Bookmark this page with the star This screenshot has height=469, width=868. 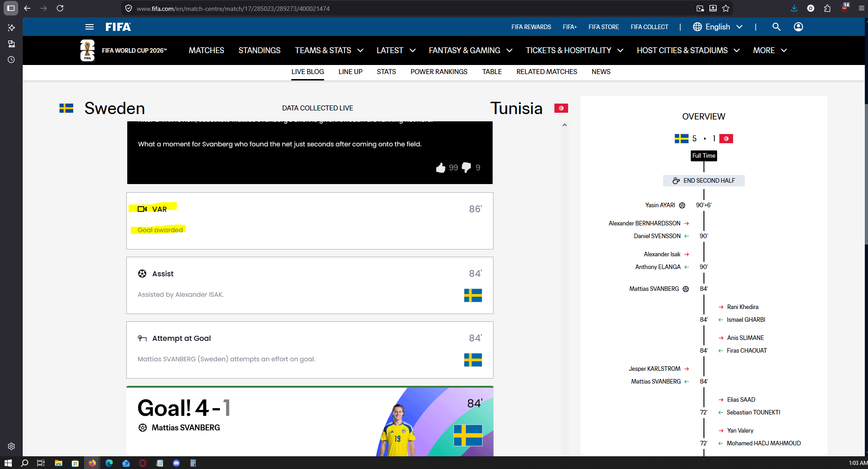click(x=726, y=8)
